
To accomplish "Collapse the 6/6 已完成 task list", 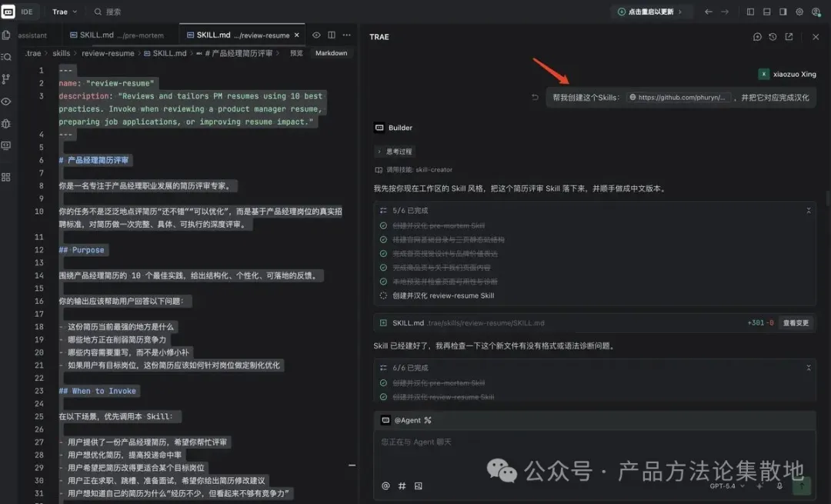I will pos(809,368).
